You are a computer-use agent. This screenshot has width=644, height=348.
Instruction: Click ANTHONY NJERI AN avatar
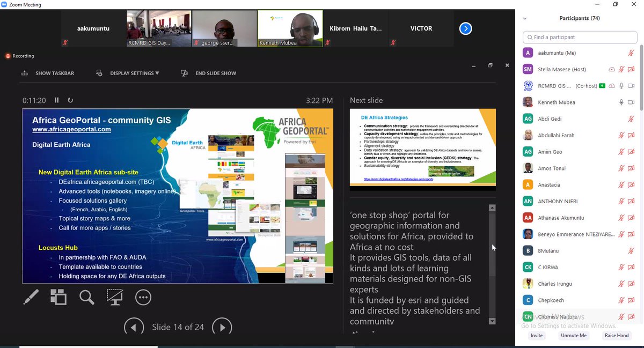point(528,202)
